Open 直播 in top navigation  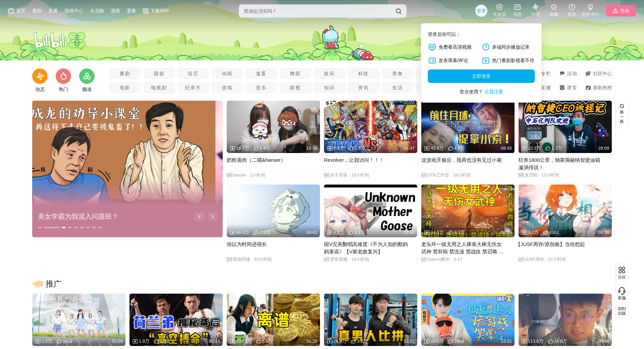pos(53,11)
